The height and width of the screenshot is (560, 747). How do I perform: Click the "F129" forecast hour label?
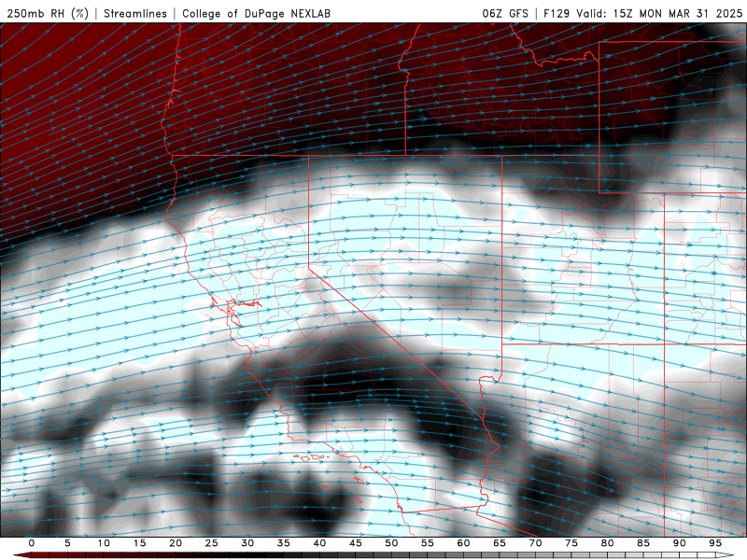(557, 13)
